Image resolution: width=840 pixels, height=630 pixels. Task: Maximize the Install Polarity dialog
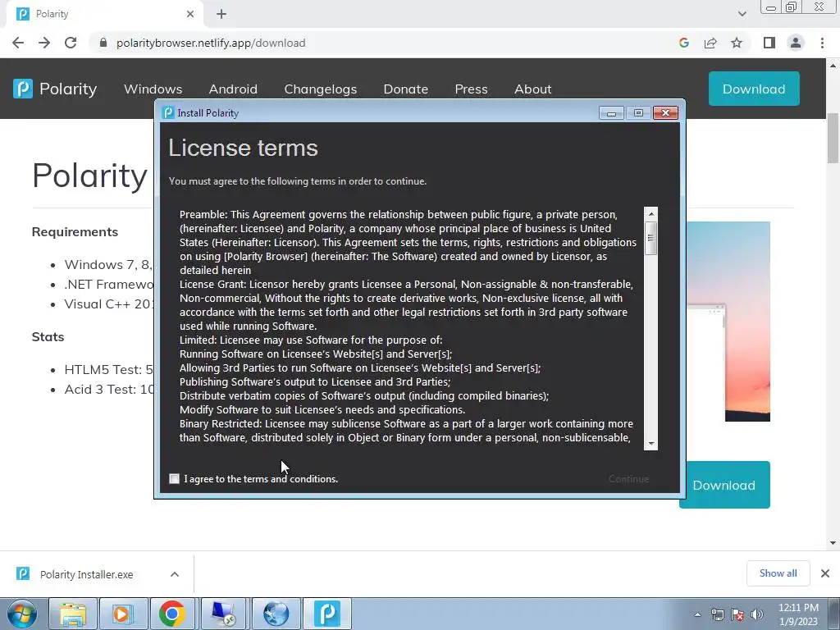(638, 112)
